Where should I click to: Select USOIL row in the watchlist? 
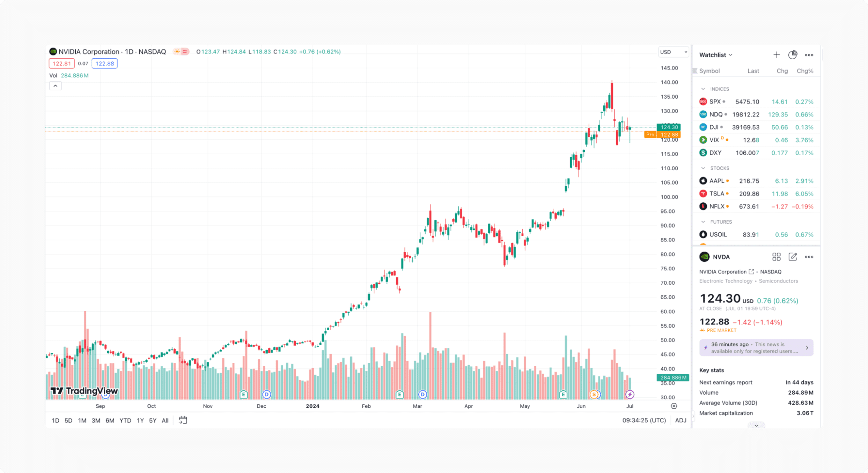coord(756,234)
